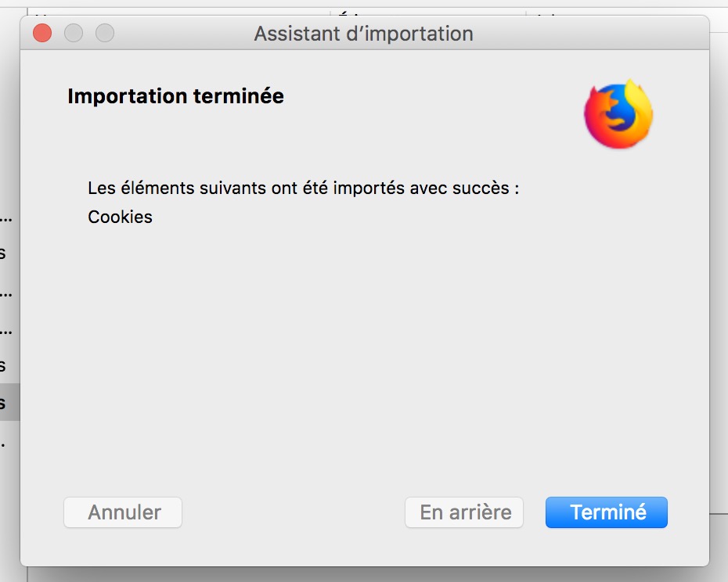Screen dimensions: 728x582
Task: Select row just above the highlighted row
Action: tap(8, 365)
